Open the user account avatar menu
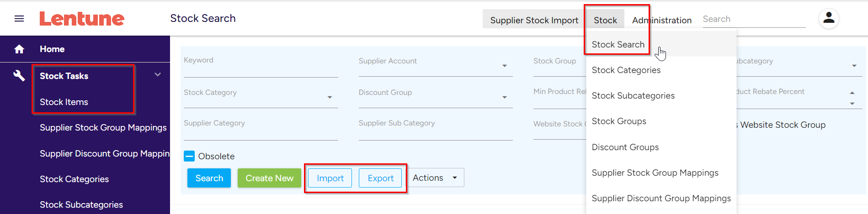 pyautogui.click(x=829, y=19)
